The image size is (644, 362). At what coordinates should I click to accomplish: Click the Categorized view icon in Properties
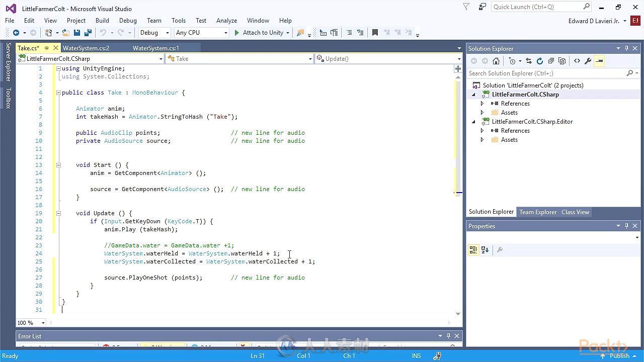click(473, 249)
